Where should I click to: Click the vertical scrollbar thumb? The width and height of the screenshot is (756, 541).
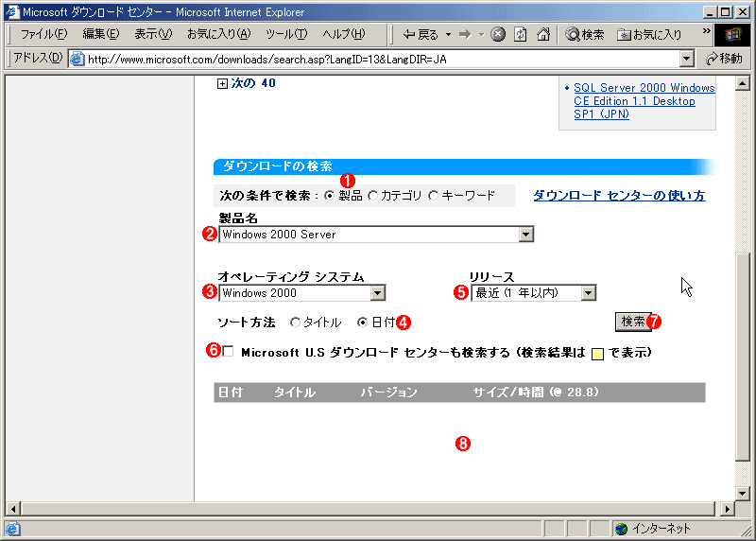[743, 358]
